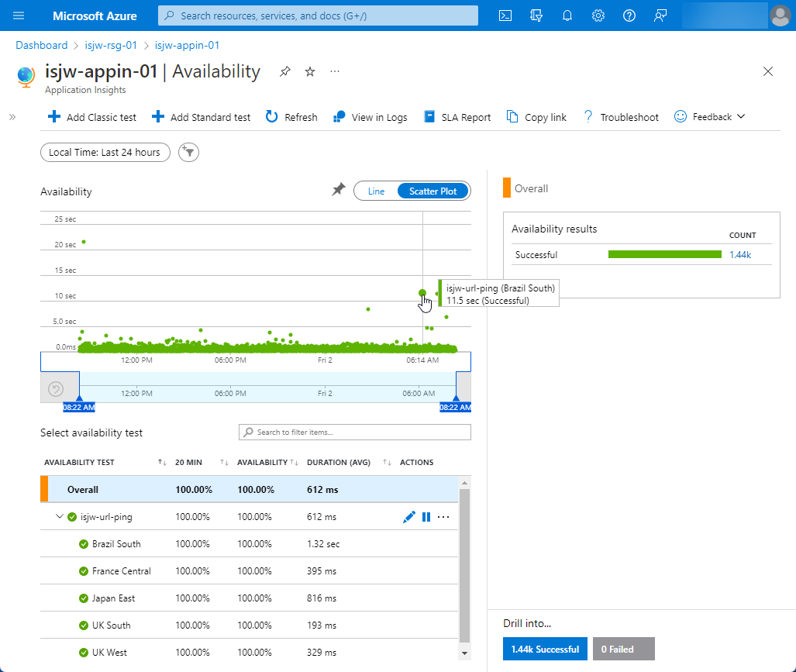This screenshot has height=672, width=796.
Task: Edit the isjw-url-ping test
Action: [x=408, y=517]
